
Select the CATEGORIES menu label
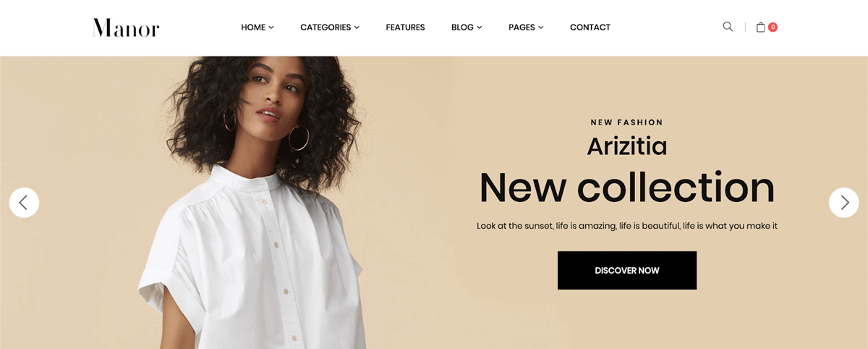point(325,28)
